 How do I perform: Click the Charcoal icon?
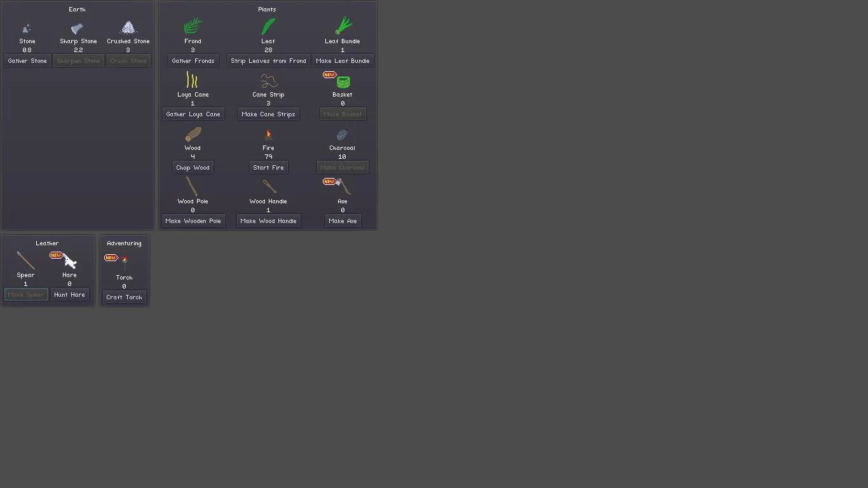[x=342, y=135]
